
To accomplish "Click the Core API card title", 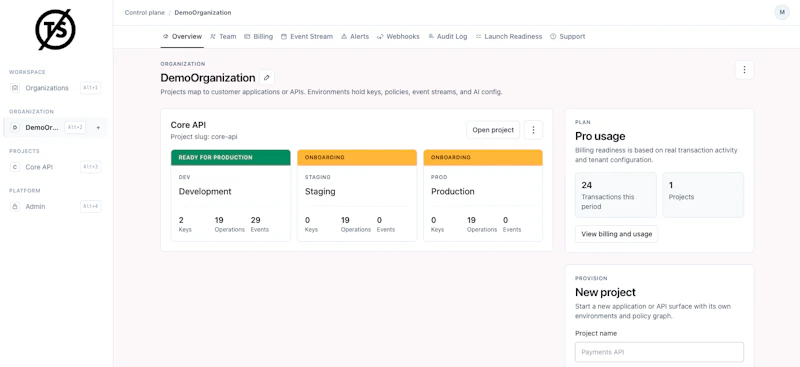I will click(188, 125).
